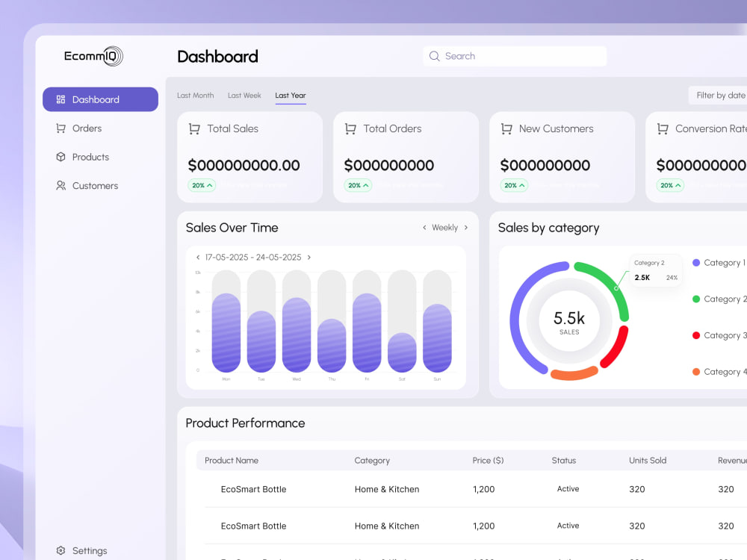
Task: Sort by Category column header
Action: [x=372, y=461]
